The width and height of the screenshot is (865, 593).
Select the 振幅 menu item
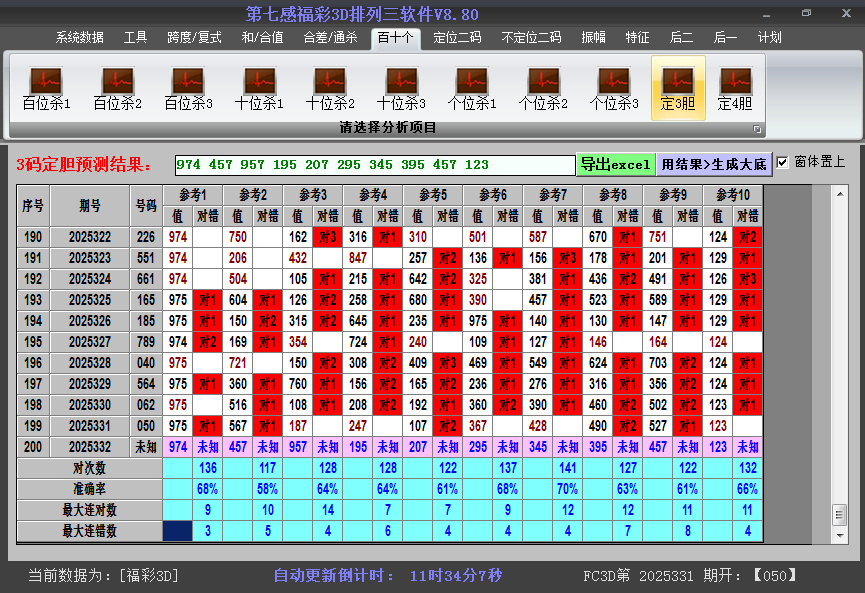595,37
